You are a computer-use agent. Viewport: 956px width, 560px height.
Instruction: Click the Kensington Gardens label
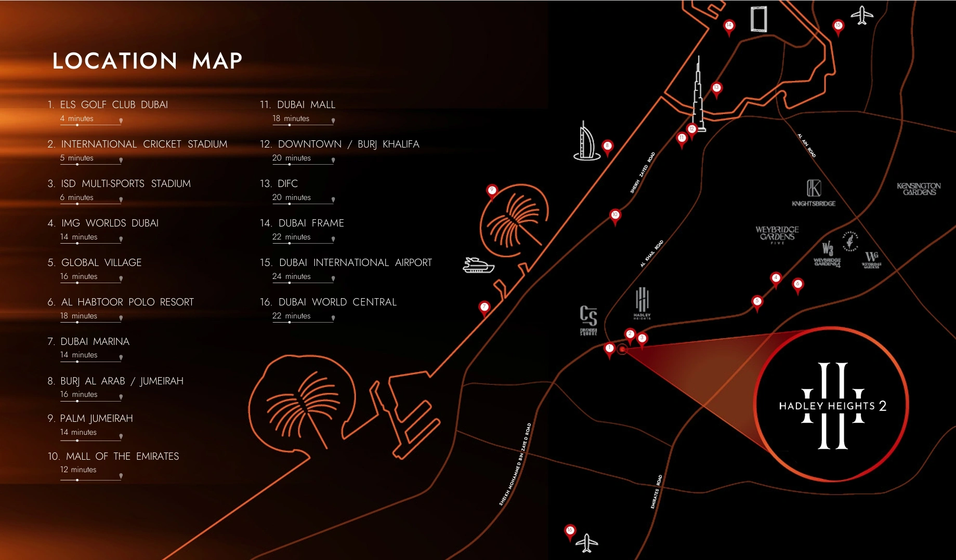[x=919, y=189]
